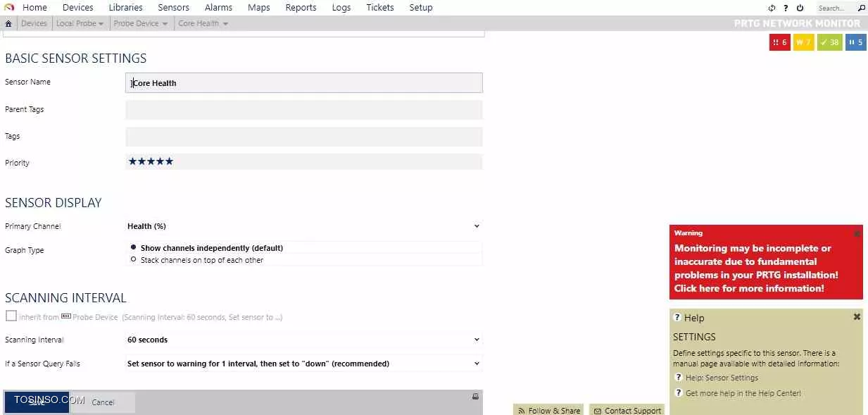
Task: Select Stack channels on top of each other
Action: coord(134,260)
